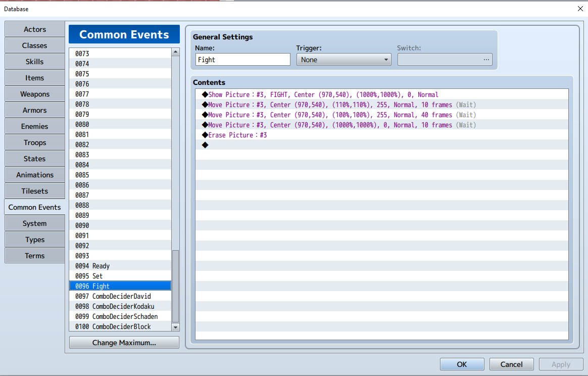Select empty common event 0092

(120, 246)
